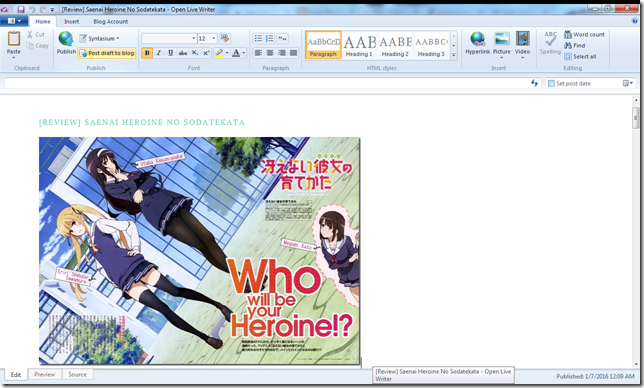
Task: Open the post date calendar dropdown
Action: [x=628, y=83]
